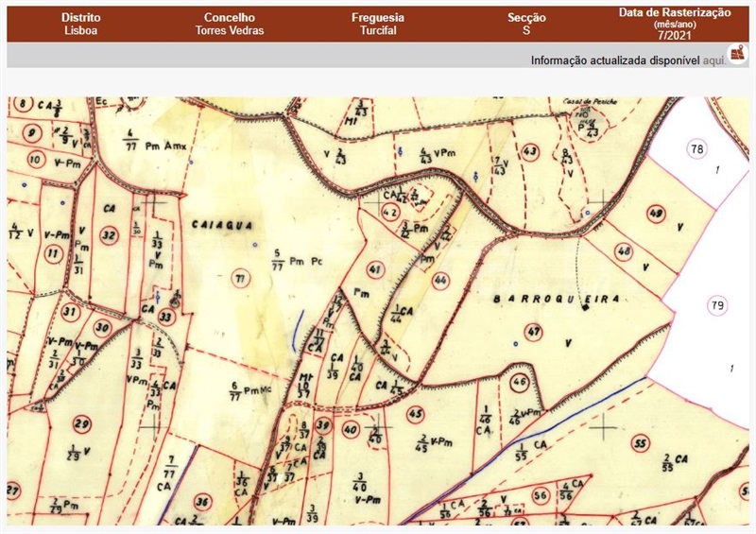Open the 'aqui' updated information link
Image resolution: width=756 pixels, height=534 pixels.
point(714,60)
